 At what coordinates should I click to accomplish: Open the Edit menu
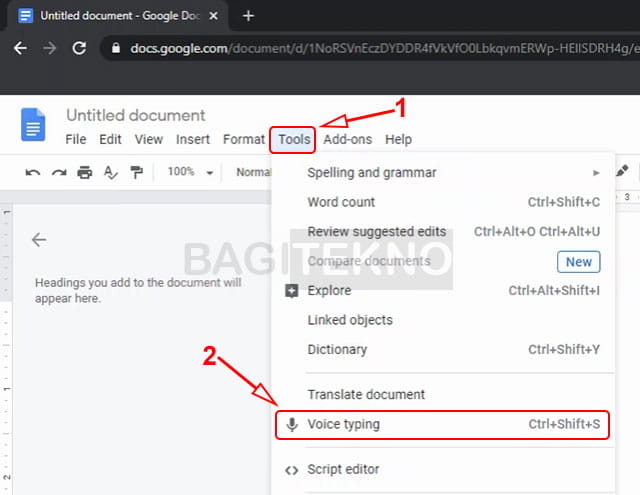pos(110,140)
